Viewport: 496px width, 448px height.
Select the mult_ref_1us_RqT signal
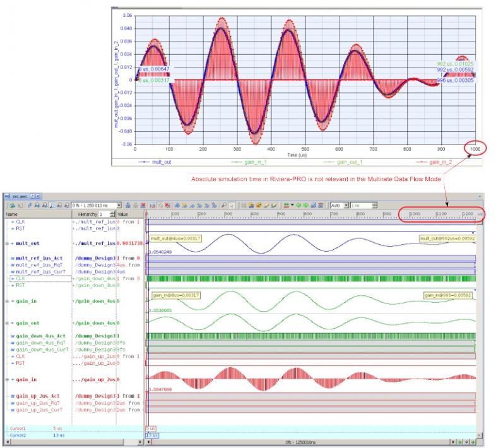[39, 265]
